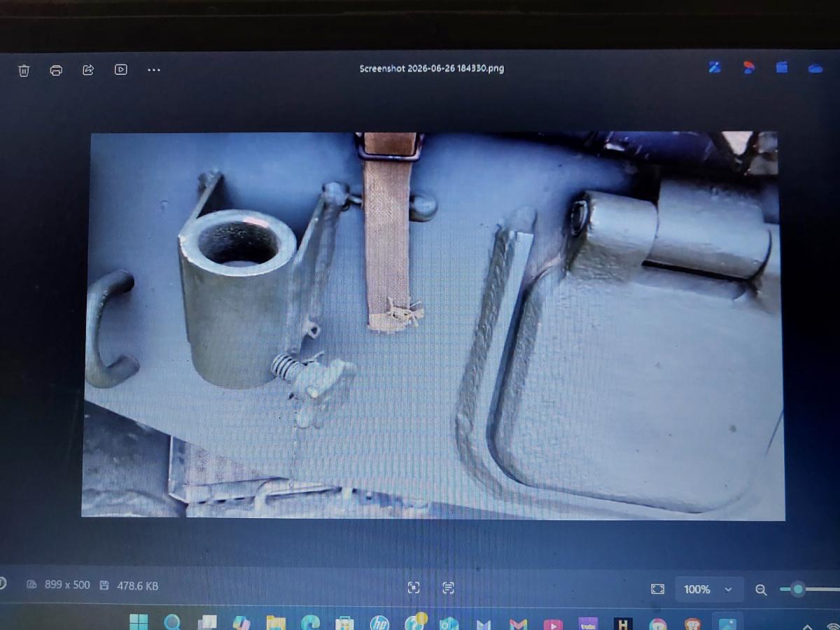Open the OneDrive cloud icon

pyautogui.click(x=815, y=68)
